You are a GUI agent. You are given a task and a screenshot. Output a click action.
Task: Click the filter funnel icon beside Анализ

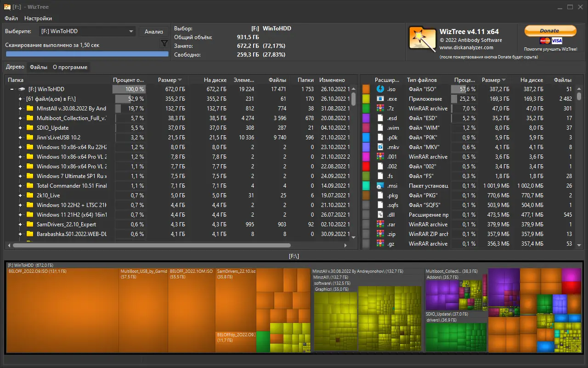point(164,44)
